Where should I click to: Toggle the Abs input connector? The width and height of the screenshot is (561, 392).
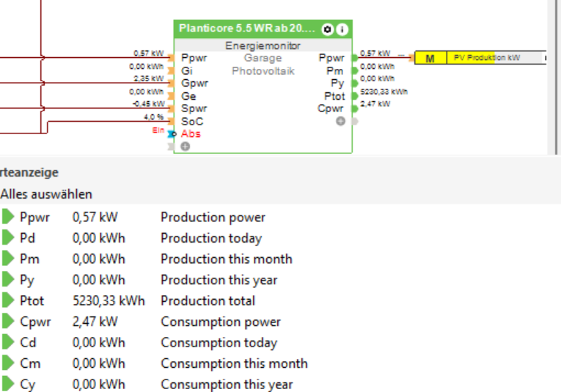coord(172,134)
